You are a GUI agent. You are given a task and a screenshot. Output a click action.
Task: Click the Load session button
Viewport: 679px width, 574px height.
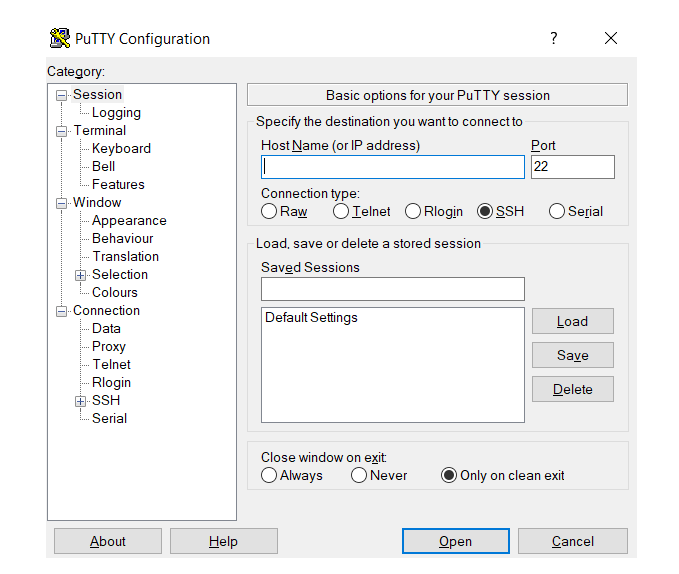click(x=572, y=321)
